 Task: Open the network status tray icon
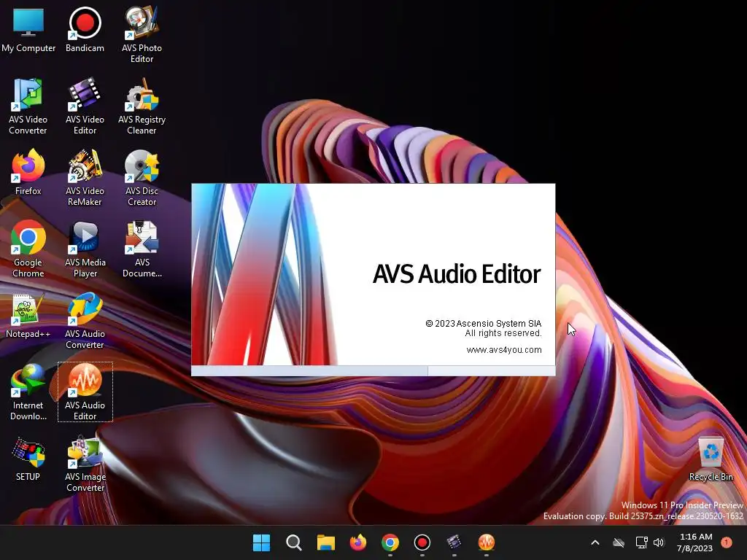[x=641, y=542]
